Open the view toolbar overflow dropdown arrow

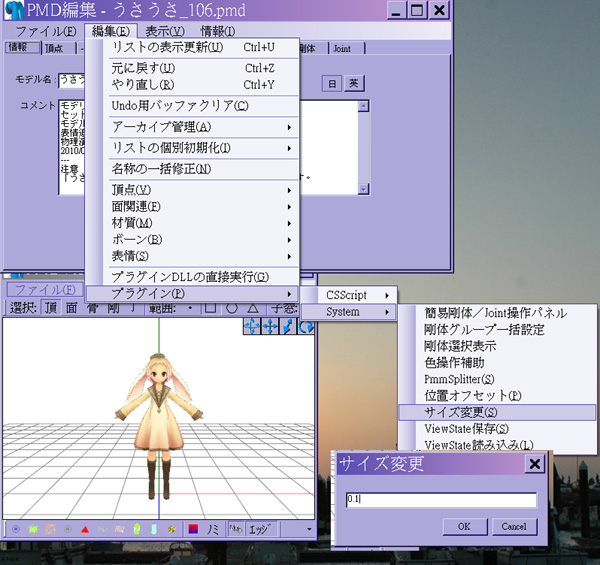309,529
